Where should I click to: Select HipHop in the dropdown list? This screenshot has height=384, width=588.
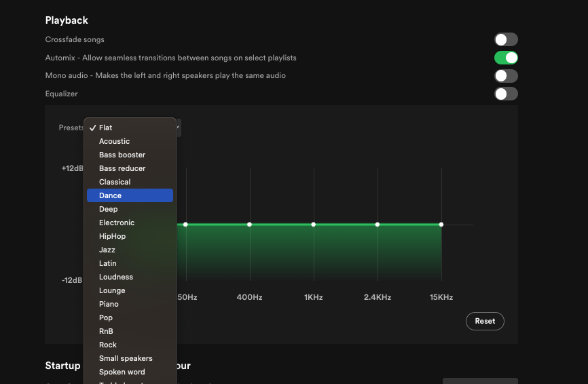pyautogui.click(x=130, y=236)
